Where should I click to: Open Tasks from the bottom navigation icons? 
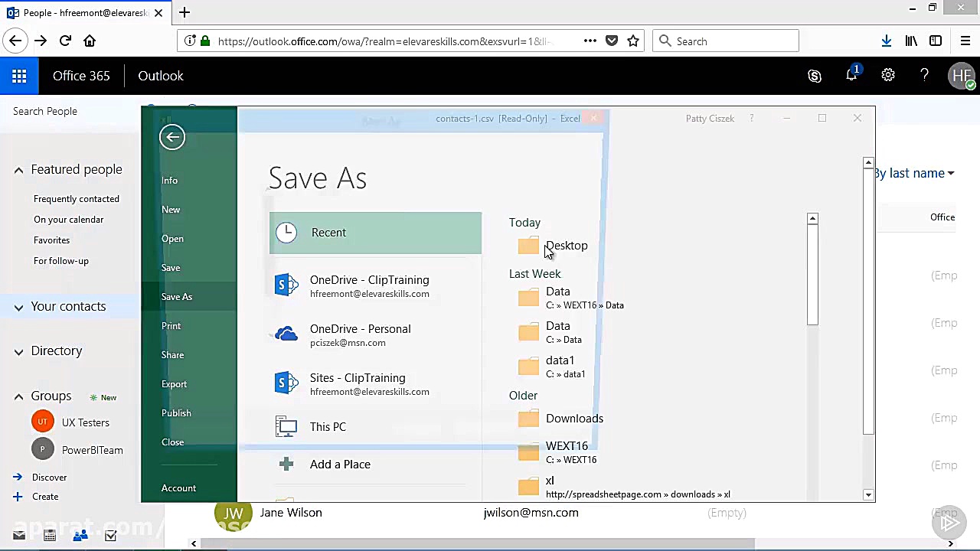coord(110,534)
